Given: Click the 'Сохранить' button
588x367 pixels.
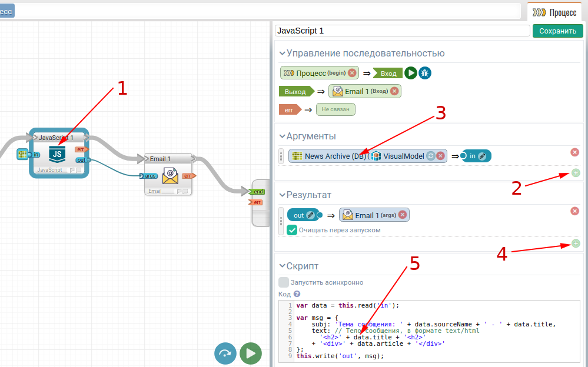Looking at the screenshot, I should [x=557, y=31].
